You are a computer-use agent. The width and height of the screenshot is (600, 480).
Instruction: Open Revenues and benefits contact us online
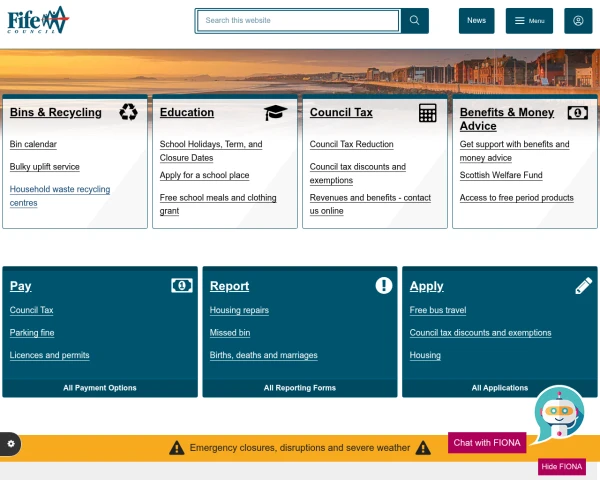370,204
